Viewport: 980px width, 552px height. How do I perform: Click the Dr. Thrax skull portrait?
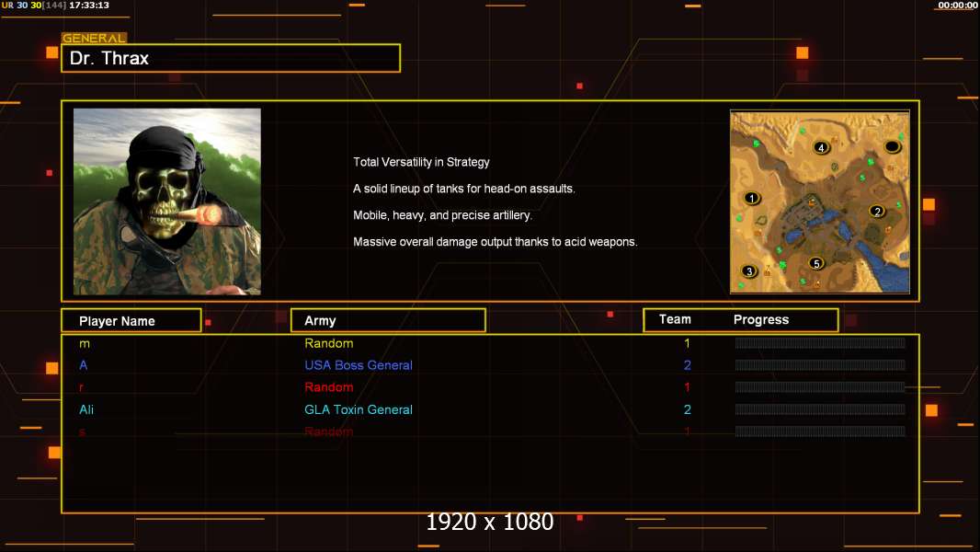click(x=167, y=201)
